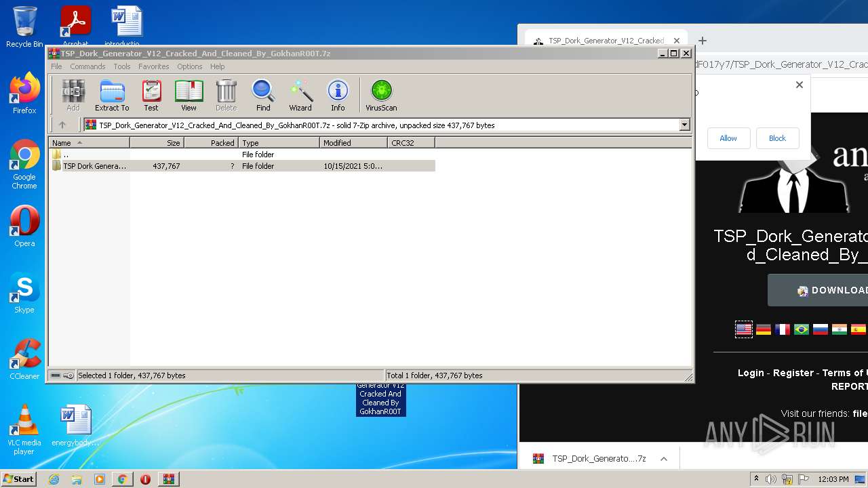Open VLC media player desktop shortcut
Image resolution: width=868 pixels, height=488 pixels.
(x=24, y=430)
